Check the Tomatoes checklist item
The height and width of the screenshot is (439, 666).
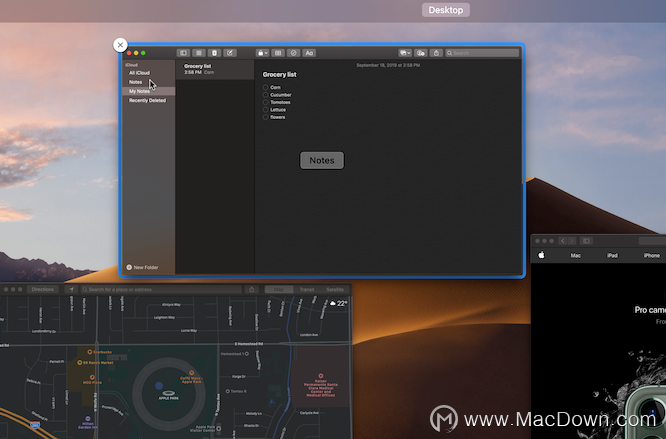coord(265,102)
